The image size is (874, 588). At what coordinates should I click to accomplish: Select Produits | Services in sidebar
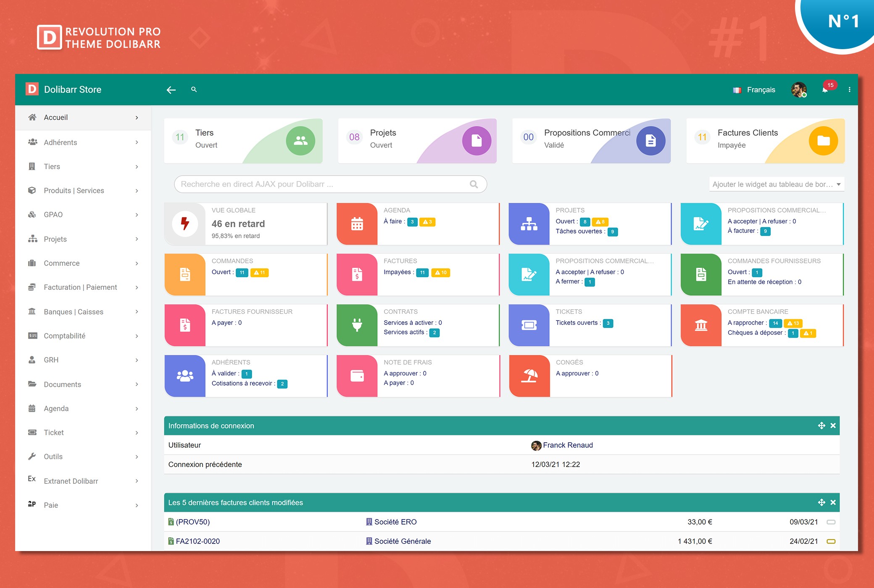pyautogui.click(x=74, y=191)
